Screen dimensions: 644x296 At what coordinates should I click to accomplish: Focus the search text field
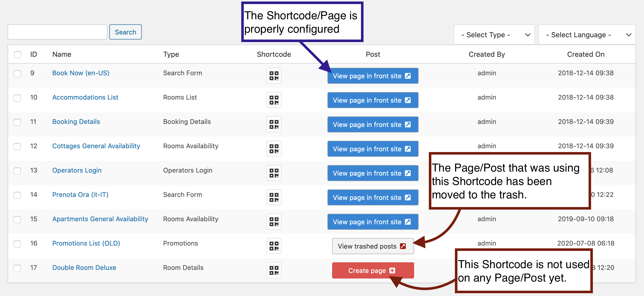(x=57, y=32)
